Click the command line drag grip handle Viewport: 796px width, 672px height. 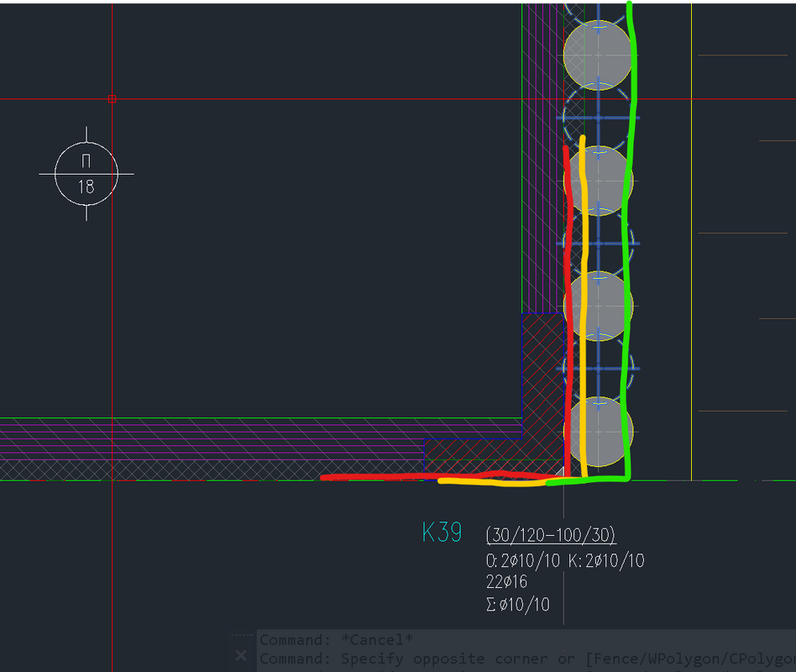click(241, 636)
